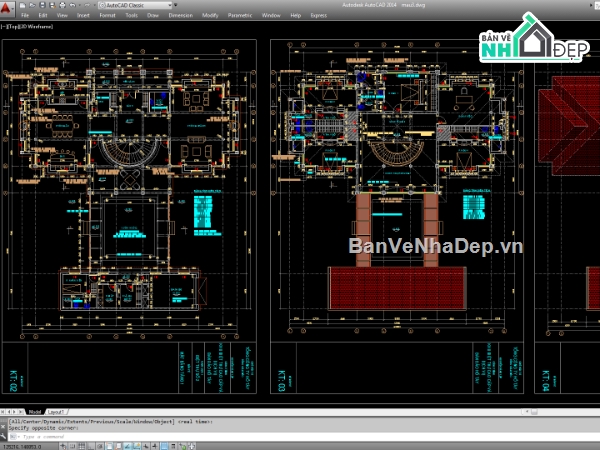Image resolution: width=600 pixels, height=450 pixels.
Task: Click the next-tab navigation arrow
Action: tap(14, 412)
